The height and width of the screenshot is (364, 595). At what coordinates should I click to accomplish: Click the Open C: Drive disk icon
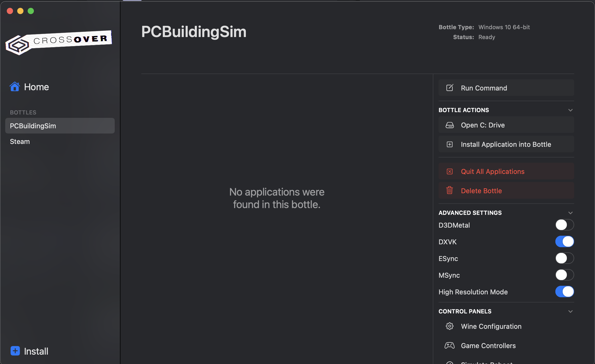point(450,125)
